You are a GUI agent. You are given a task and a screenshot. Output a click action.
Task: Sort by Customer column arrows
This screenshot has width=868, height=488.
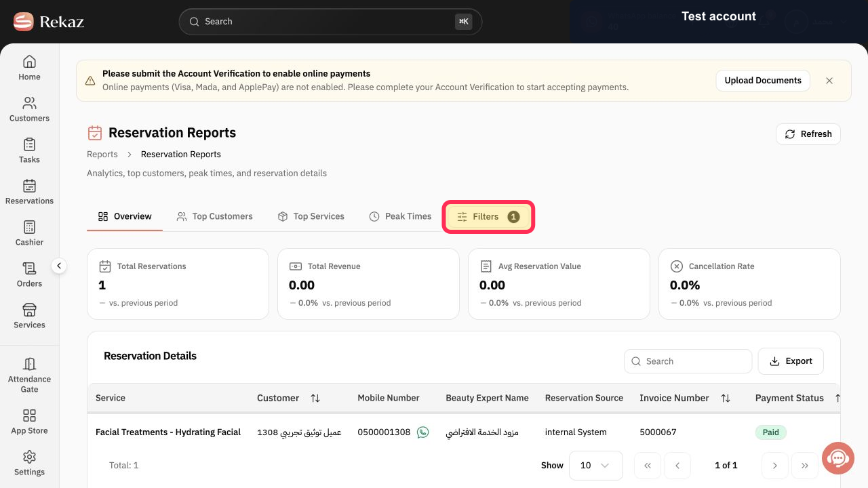point(315,399)
